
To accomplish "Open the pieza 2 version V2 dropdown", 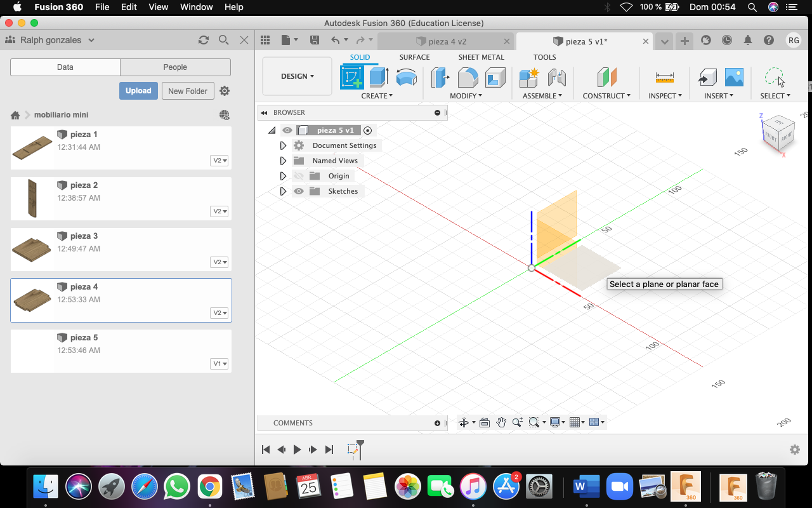I will (x=219, y=211).
